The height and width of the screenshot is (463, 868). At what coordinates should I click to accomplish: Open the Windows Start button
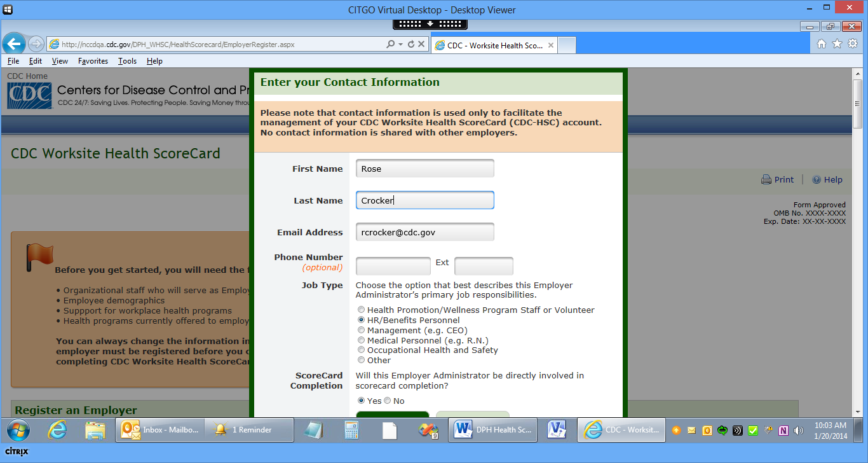(x=17, y=430)
